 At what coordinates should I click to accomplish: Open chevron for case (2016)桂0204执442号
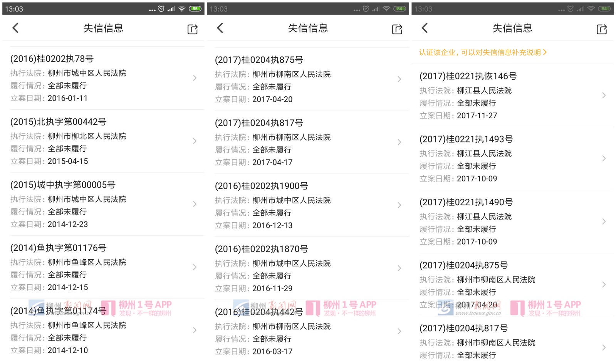pyautogui.click(x=399, y=331)
